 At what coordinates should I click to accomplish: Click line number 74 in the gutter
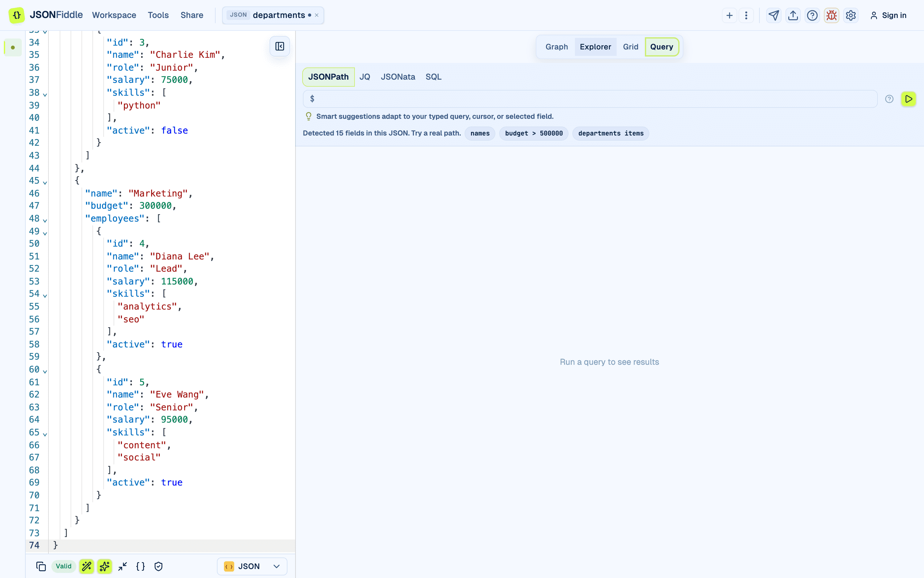tap(34, 545)
